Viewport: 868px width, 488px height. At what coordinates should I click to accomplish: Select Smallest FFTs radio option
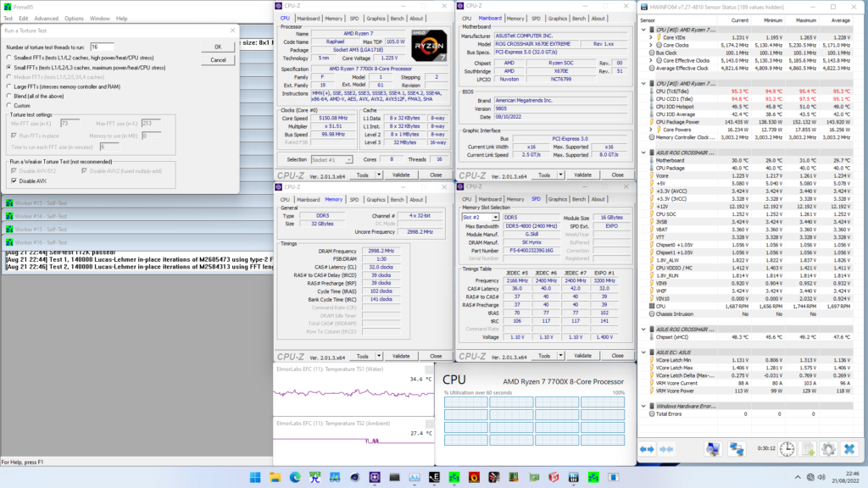8,58
